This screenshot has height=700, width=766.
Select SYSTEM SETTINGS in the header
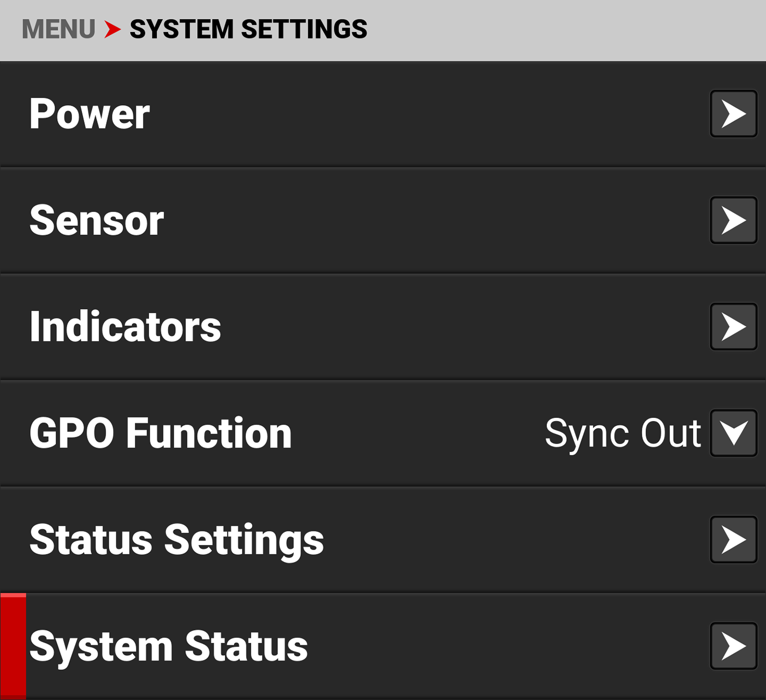click(248, 29)
